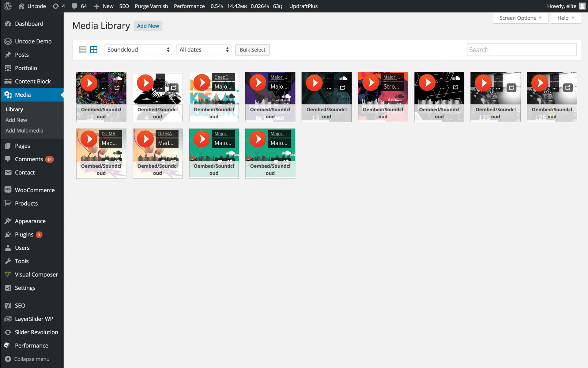Click the Yoast SEO icon in sidebar

pos(8,305)
